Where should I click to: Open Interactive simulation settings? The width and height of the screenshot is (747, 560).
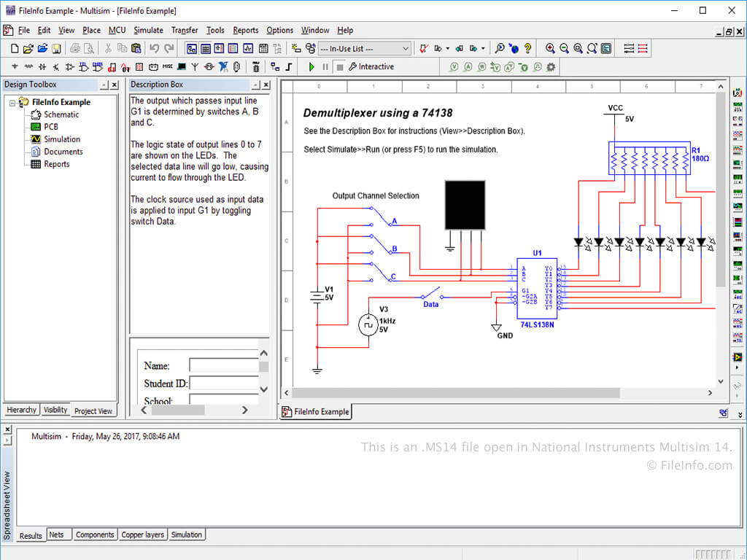tap(371, 66)
